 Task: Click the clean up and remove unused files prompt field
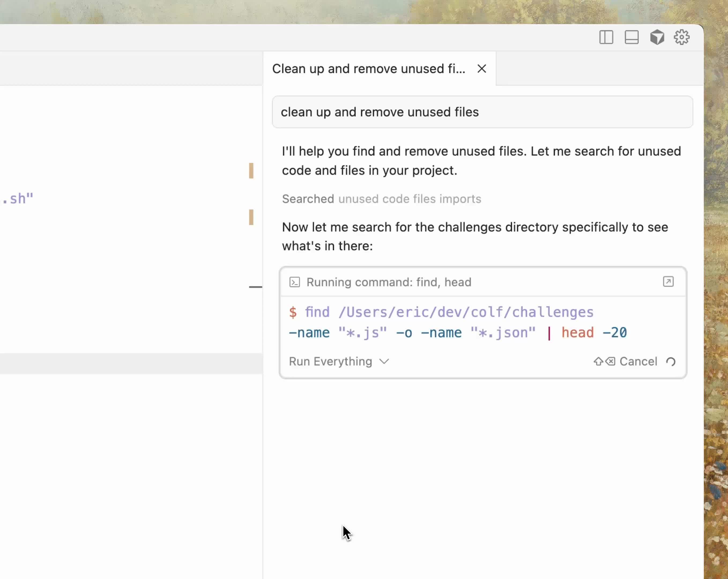482,112
